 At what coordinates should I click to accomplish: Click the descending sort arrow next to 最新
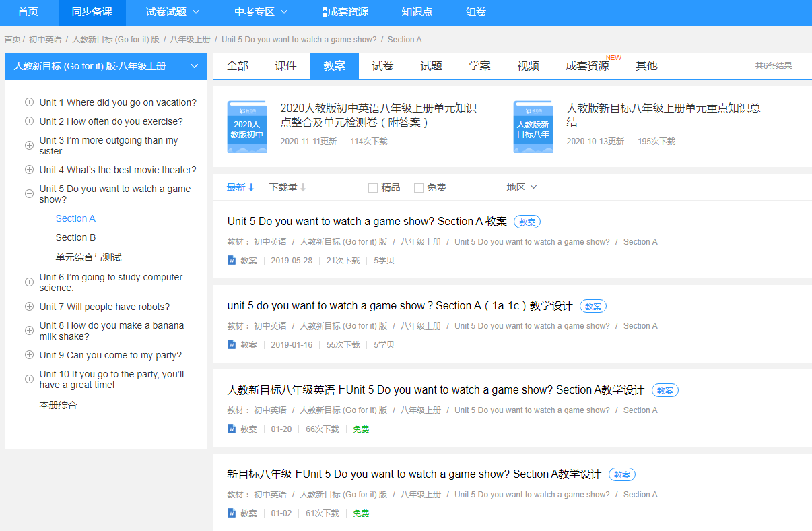tap(250, 187)
